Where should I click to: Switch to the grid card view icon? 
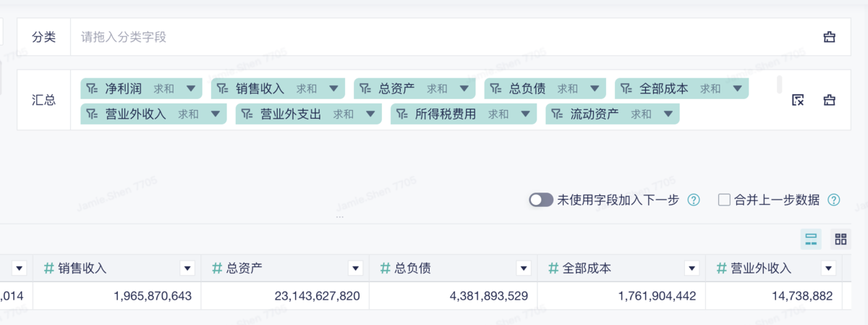[x=841, y=240]
